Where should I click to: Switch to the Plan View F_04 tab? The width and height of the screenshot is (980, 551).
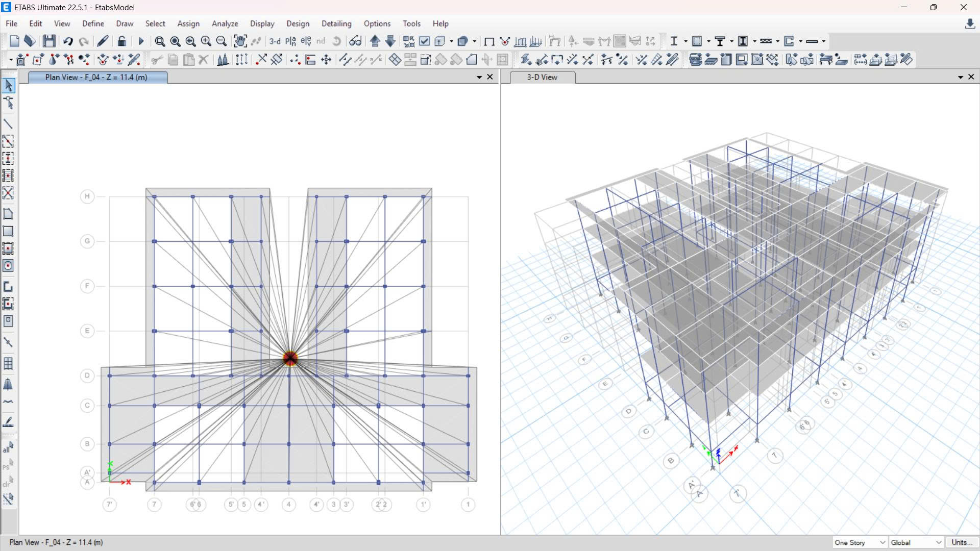(x=97, y=77)
